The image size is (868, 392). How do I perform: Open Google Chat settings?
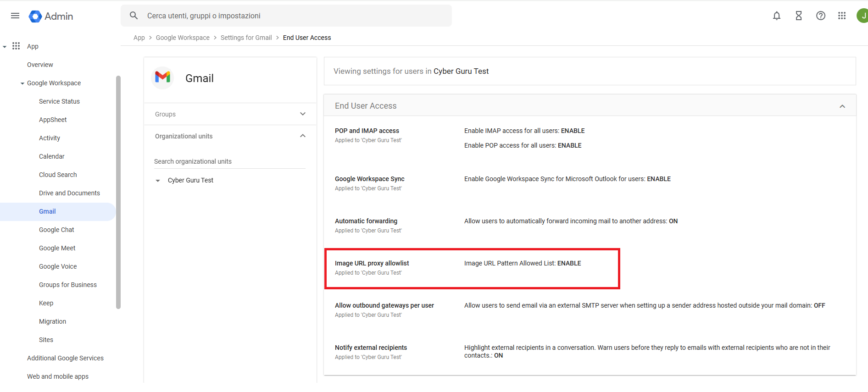56,230
